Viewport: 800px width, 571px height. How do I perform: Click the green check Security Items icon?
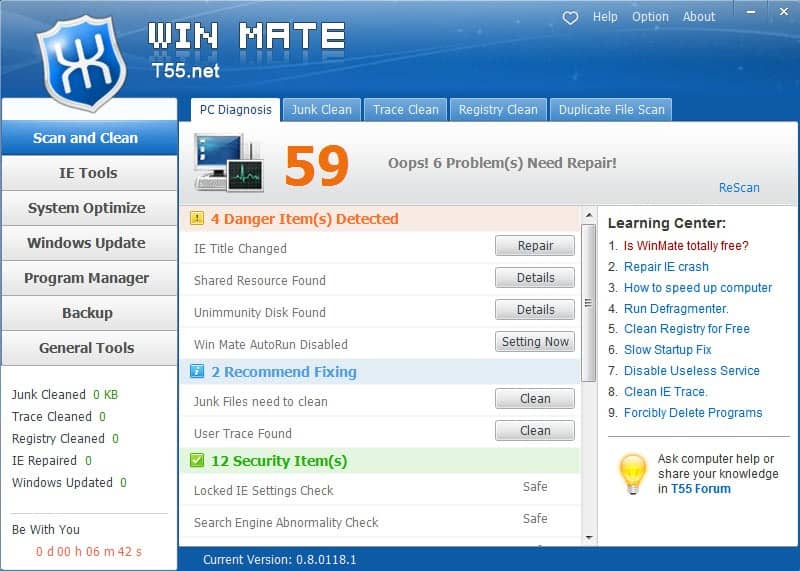pyautogui.click(x=196, y=460)
